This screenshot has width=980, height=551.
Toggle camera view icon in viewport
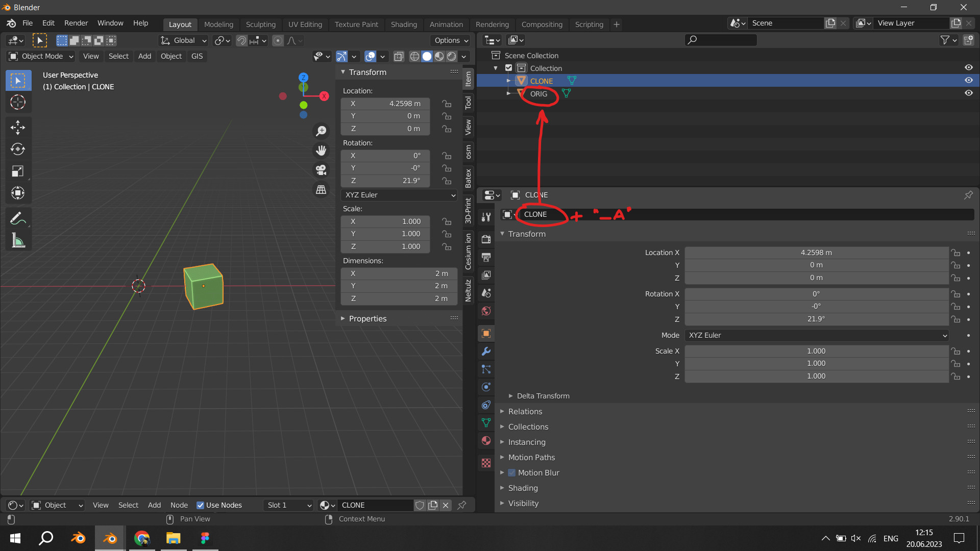tap(321, 170)
